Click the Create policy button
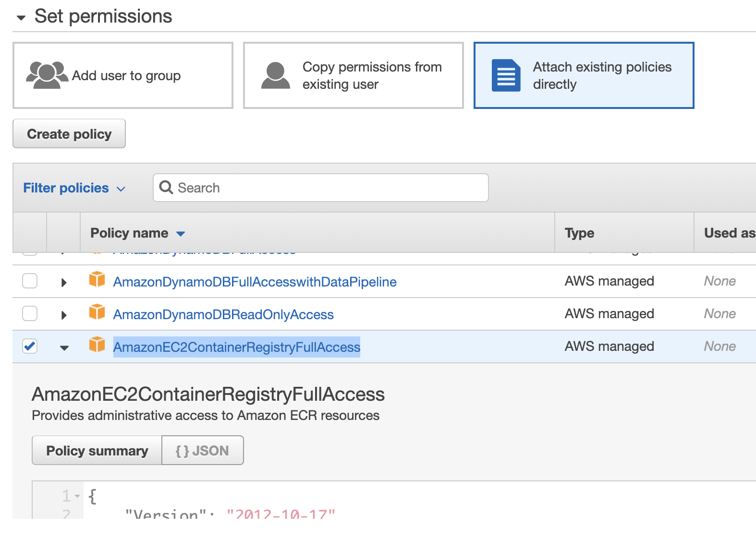Screen dimensions: 756x550 69,134
